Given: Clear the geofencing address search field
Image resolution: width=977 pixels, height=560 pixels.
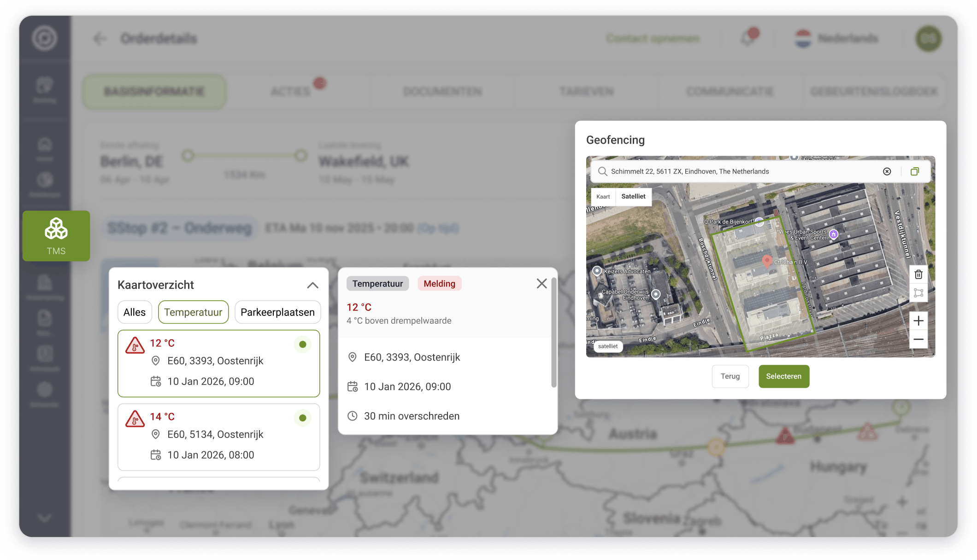Looking at the screenshot, I should [x=887, y=171].
